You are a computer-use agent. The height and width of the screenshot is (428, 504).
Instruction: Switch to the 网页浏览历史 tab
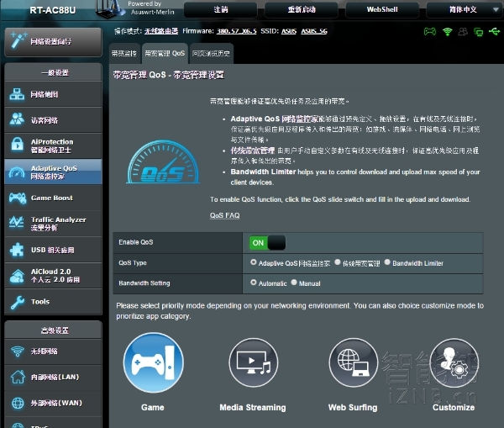[x=211, y=53]
